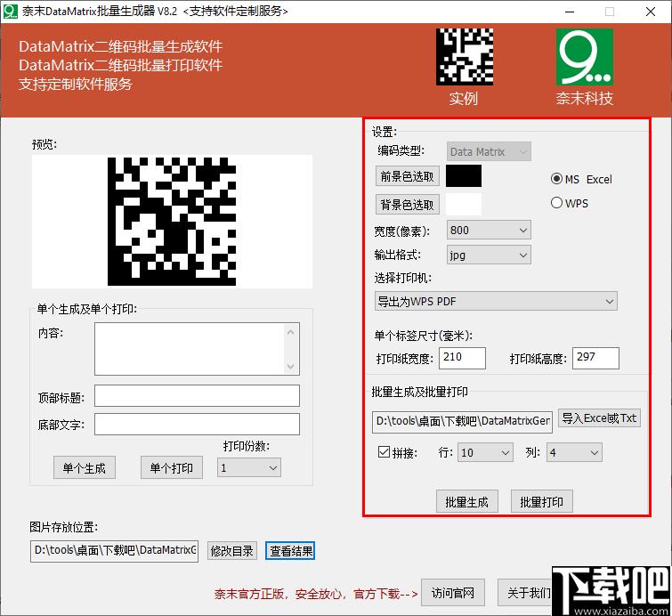Click the green 奈末科技 logo icon
Image resolution: width=672 pixels, height=616 pixels.
585,57
